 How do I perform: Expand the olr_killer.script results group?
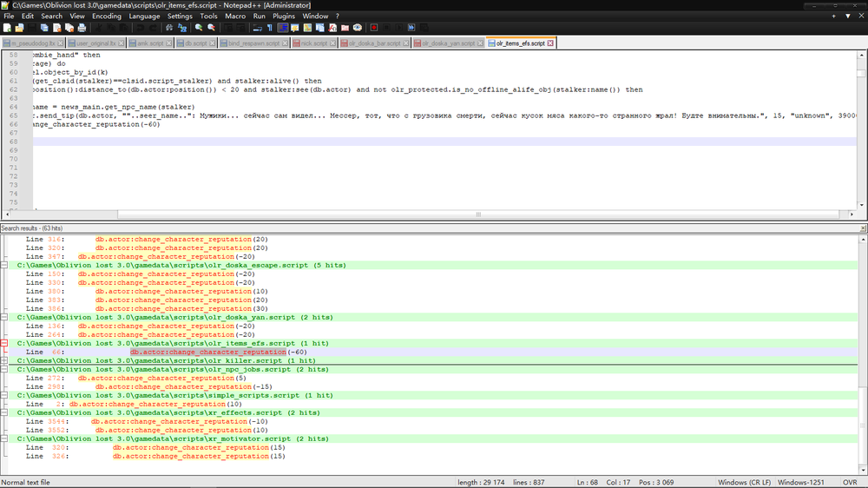coord(5,361)
